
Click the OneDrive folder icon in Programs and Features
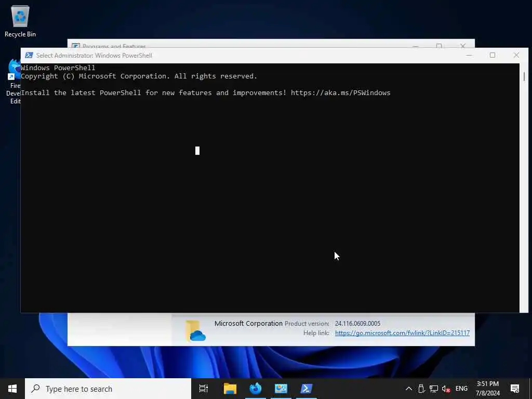point(195,331)
